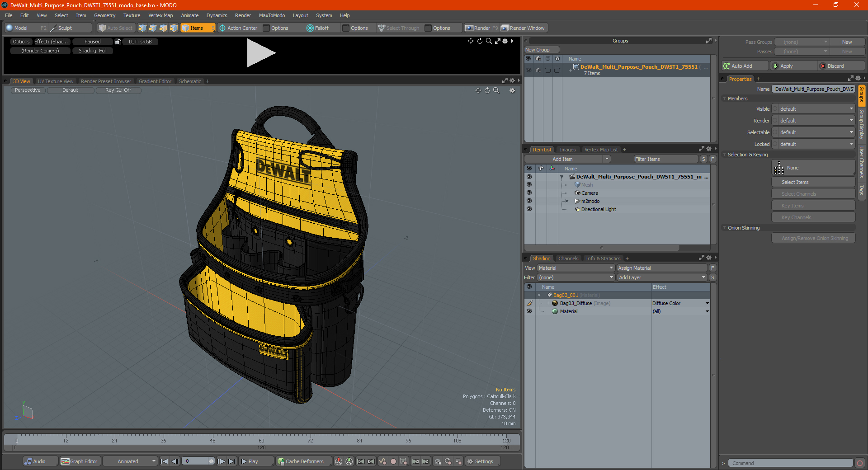Open the Add Layer dropdown

pyautogui.click(x=662, y=277)
